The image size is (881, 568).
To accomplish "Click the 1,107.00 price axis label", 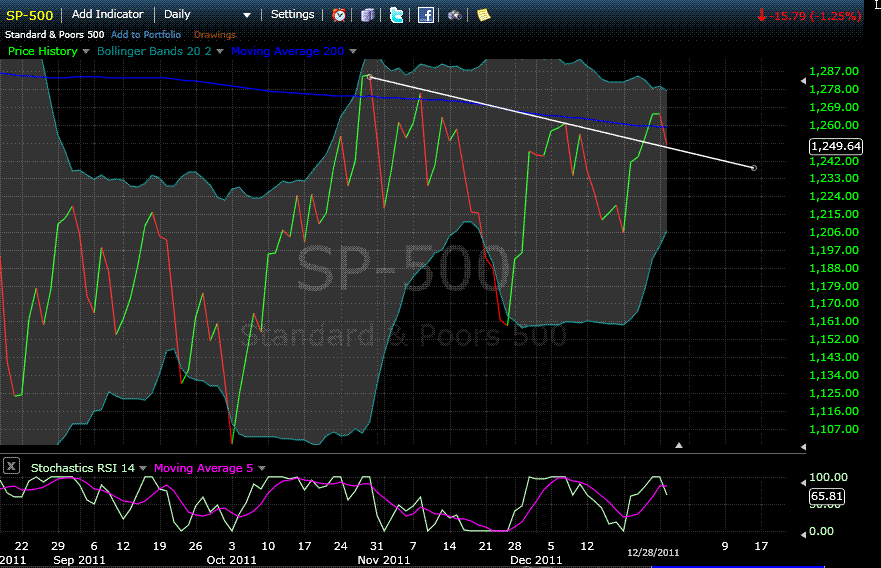I will pyautogui.click(x=834, y=429).
